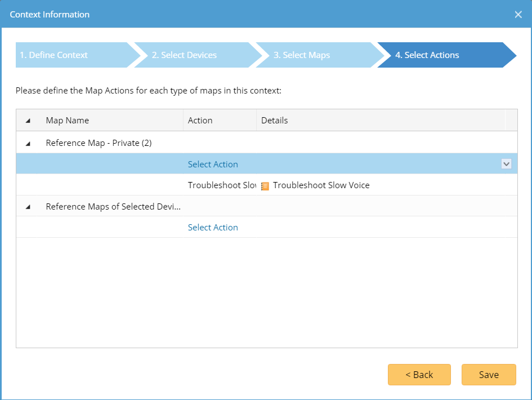Click the < Back button
Image resolution: width=532 pixels, height=400 pixels.
(419, 375)
